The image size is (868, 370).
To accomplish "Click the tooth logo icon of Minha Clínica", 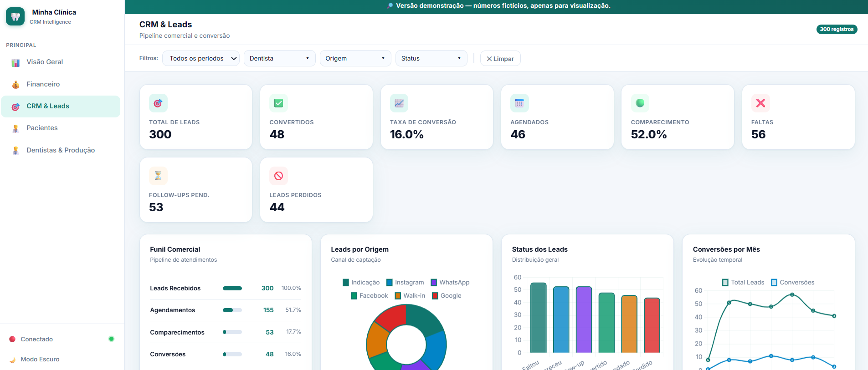I will point(15,16).
